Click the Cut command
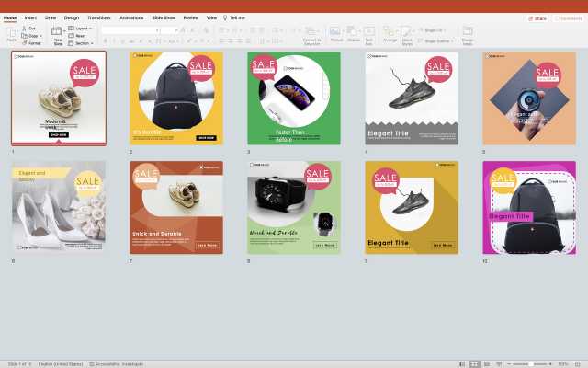The height and width of the screenshot is (368, 588). click(x=32, y=28)
